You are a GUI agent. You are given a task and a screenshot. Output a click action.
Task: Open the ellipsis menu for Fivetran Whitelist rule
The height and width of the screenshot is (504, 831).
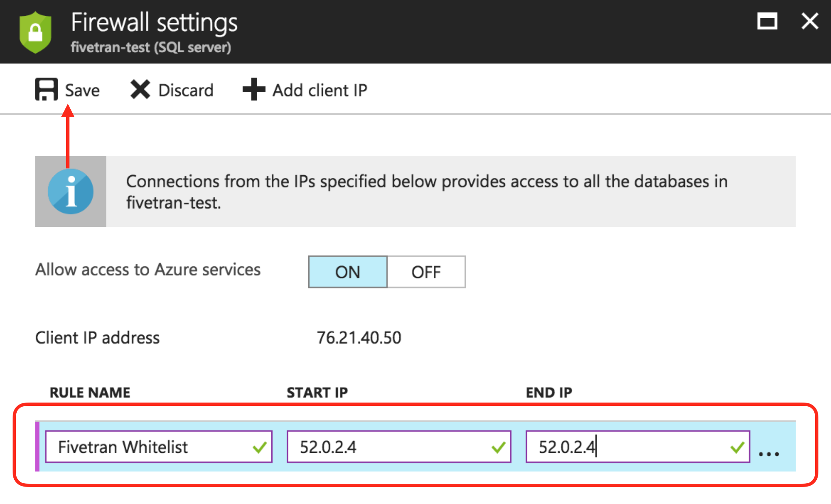pos(769,454)
